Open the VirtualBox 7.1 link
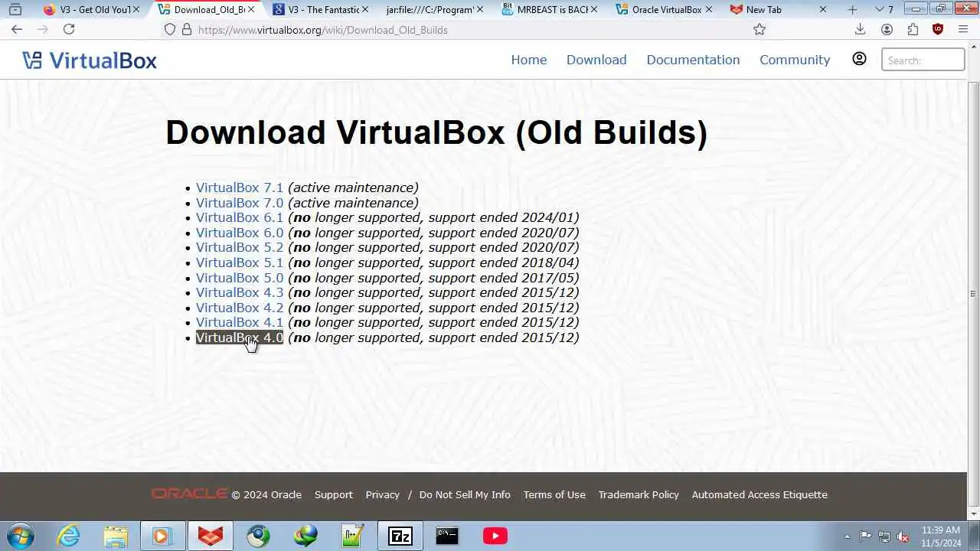 coord(240,187)
